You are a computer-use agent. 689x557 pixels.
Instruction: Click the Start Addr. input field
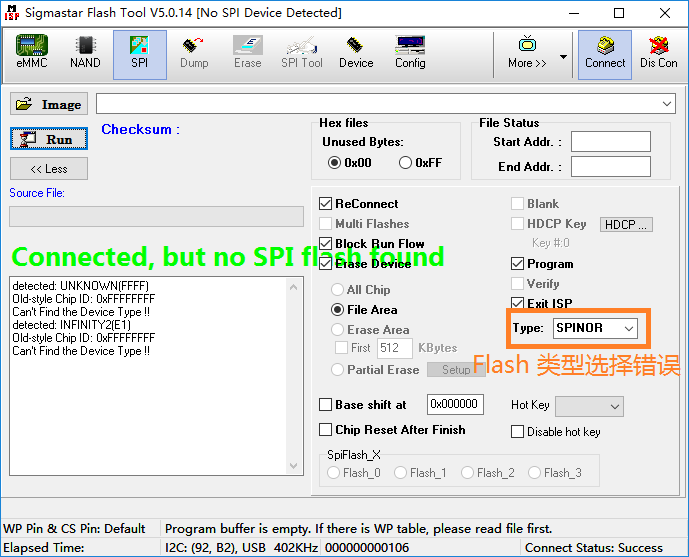pyautogui.click(x=610, y=142)
